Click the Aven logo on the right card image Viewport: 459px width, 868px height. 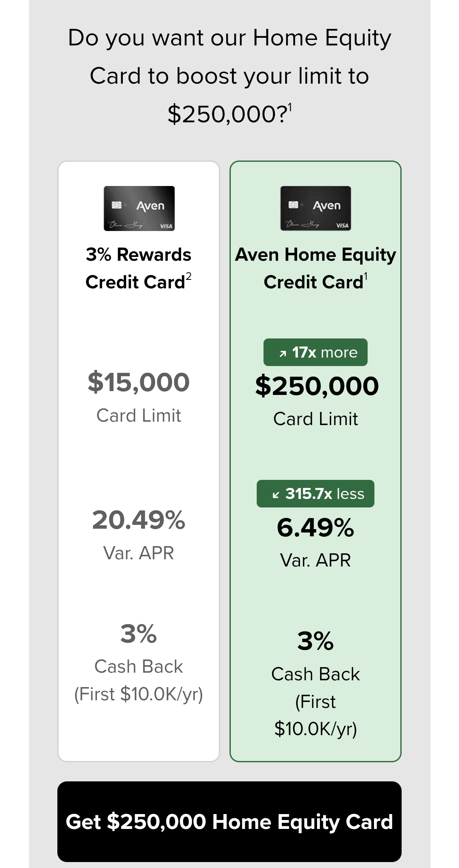pos(326,206)
